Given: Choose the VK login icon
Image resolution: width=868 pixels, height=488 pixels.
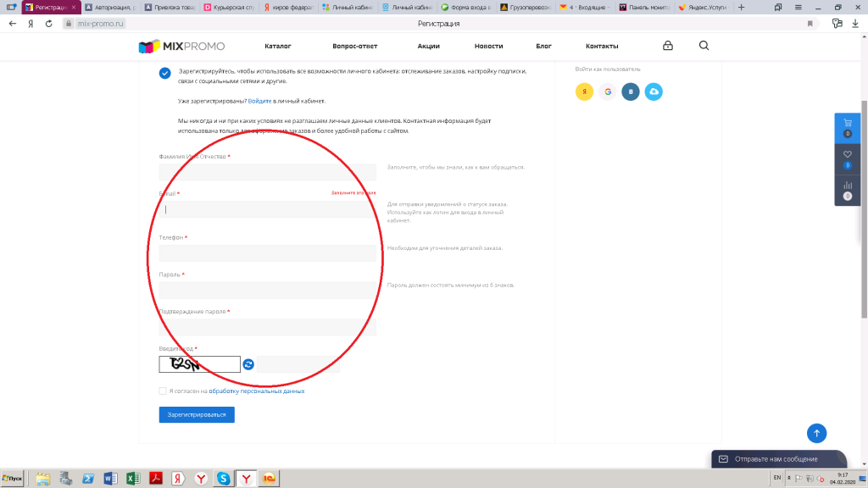Looking at the screenshot, I should point(630,92).
